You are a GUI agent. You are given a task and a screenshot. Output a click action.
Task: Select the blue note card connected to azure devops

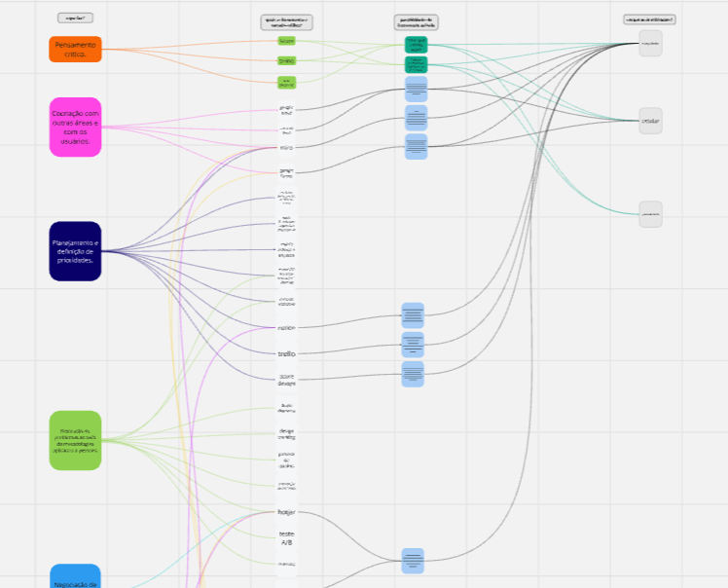click(414, 374)
